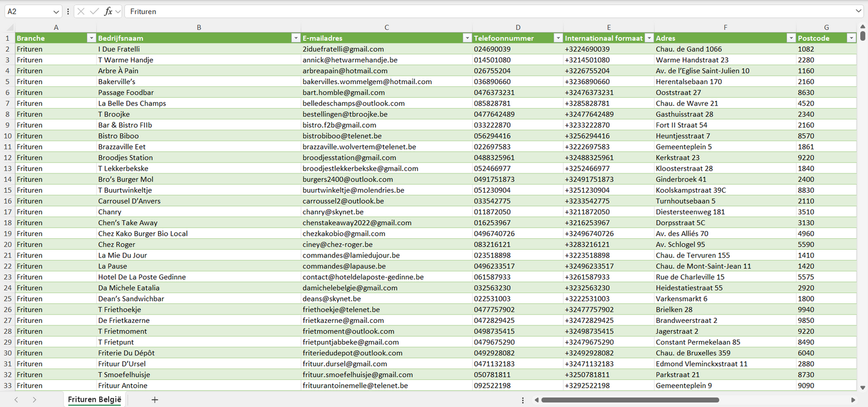Image resolution: width=868 pixels, height=407 pixels.
Task: Click the previous sheet navigation arrow
Action: (16, 400)
